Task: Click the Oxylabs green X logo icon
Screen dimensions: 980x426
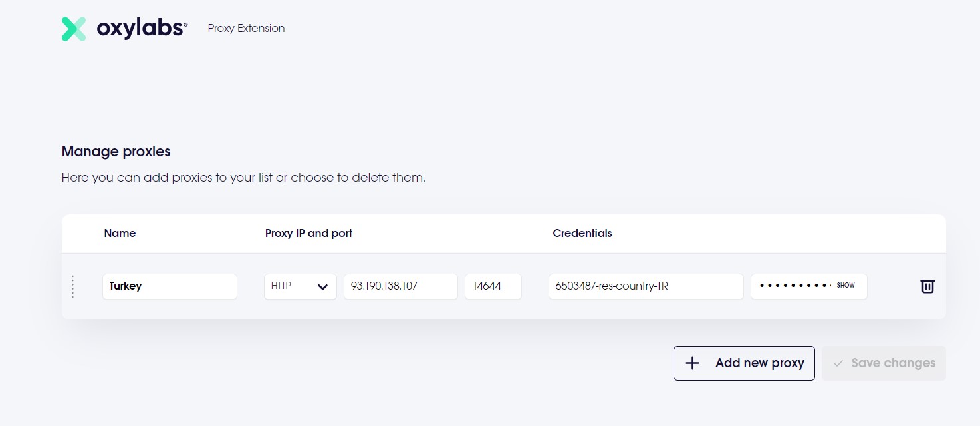Action: click(x=74, y=29)
